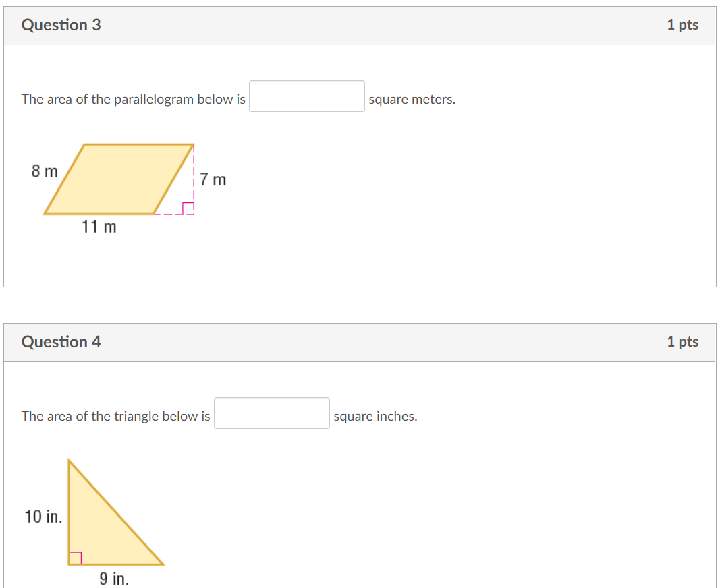Select the 7 m height label
720x588 pixels.
point(213,179)
